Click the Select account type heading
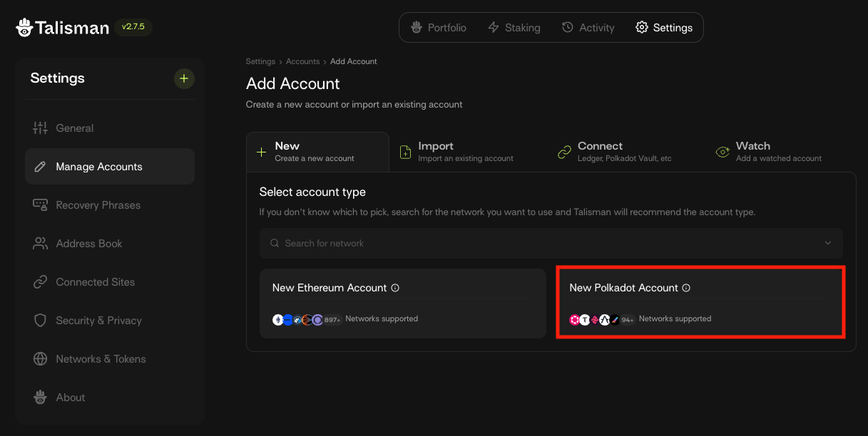The width and height of the screenshot is (868, 436). 312,192
